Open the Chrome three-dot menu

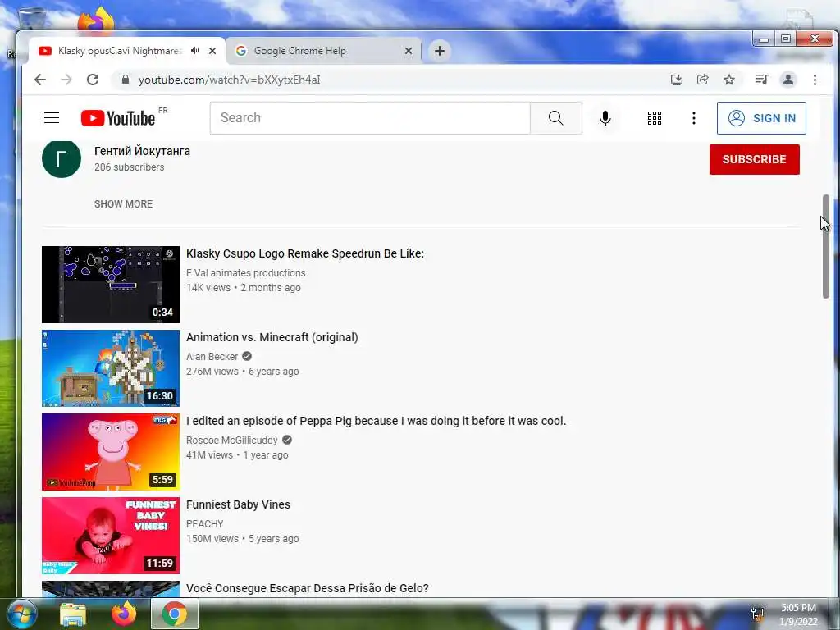[815, 80]
